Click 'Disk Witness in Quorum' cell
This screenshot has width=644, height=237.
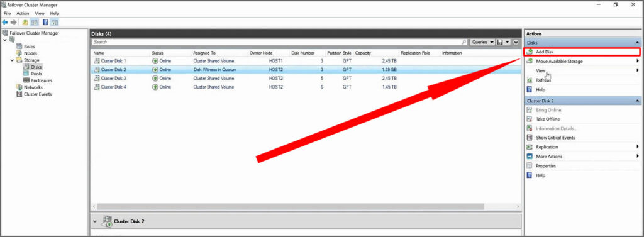pos(215,70)
